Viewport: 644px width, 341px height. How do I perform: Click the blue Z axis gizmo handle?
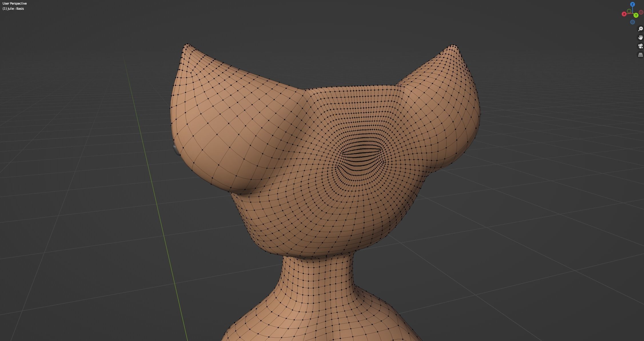(x=633, y=4)
